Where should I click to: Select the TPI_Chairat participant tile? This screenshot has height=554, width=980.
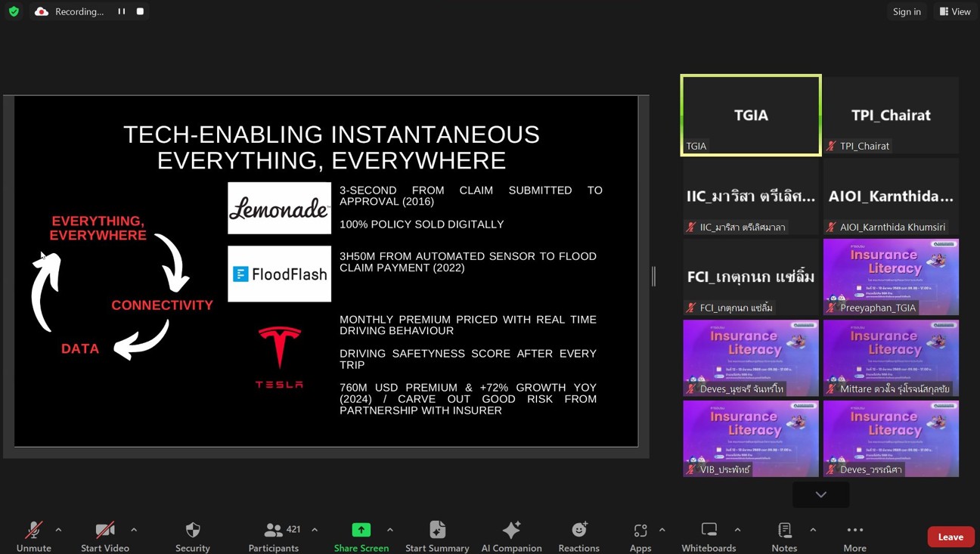coord(891,115)
